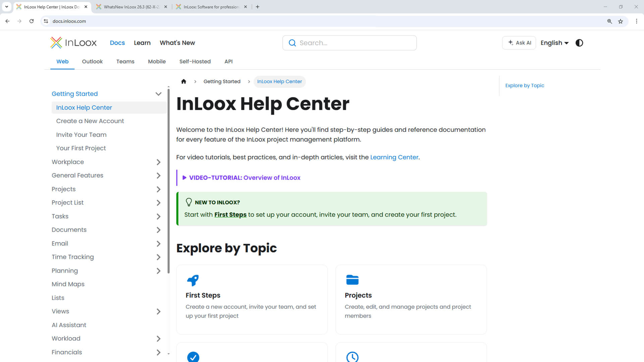Open the Mind Maps sidebar item
The height and width of the screenshot is (362, 644).
coord(68,284)
